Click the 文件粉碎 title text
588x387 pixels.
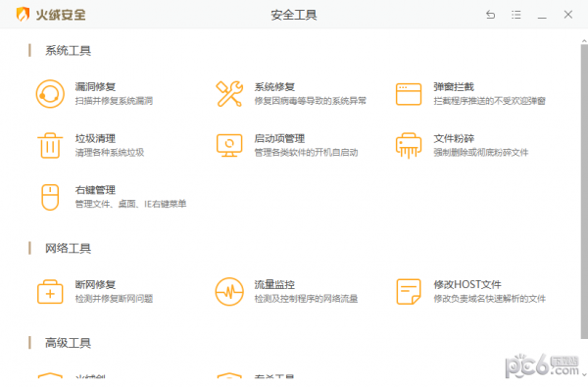(454, 138)
